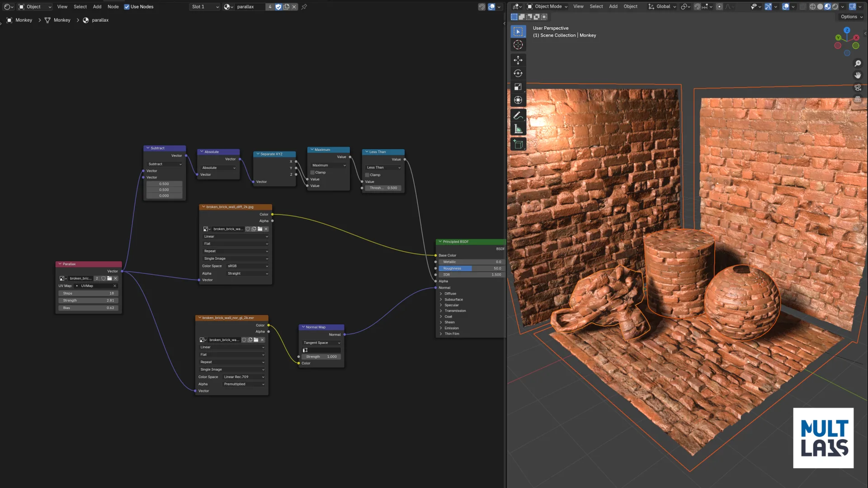Image resolution: width=868 pixels, height=488 pixels.
Task: Open the Slot 1 dropdown
Action: point(205,7)
